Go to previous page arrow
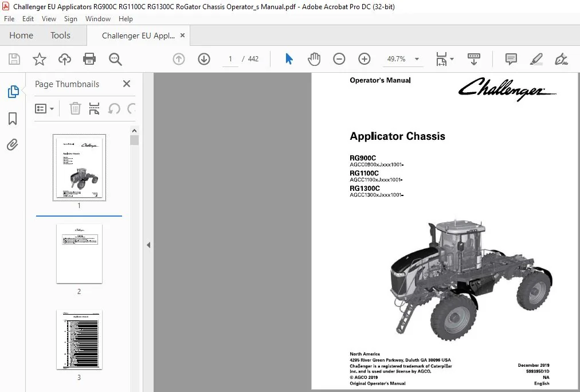 (x=179, y=59)
